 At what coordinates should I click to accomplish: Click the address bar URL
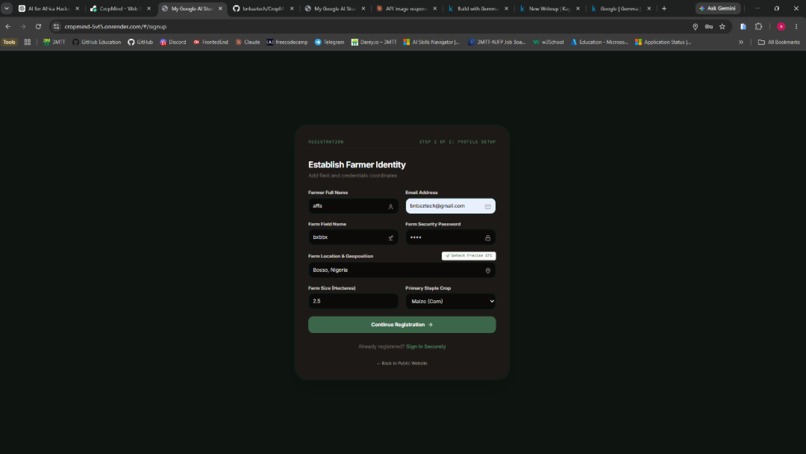coord(116,26)
